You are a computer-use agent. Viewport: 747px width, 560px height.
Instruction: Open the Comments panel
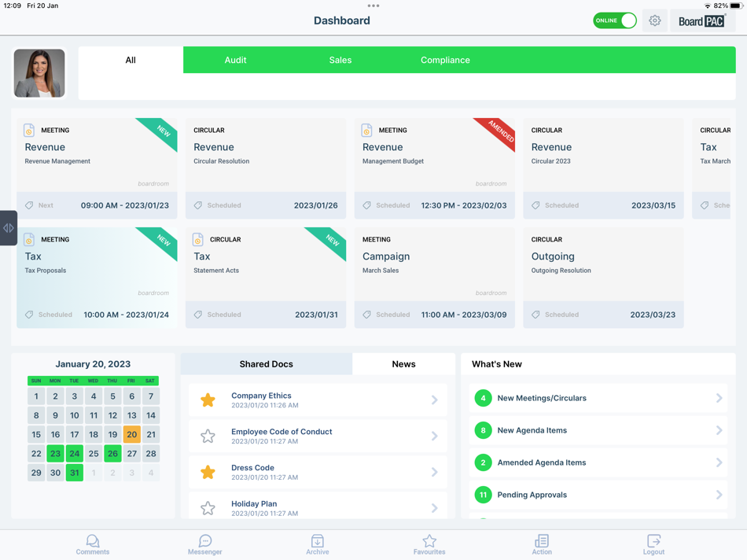pyautogui.click(x=93, y=544)
